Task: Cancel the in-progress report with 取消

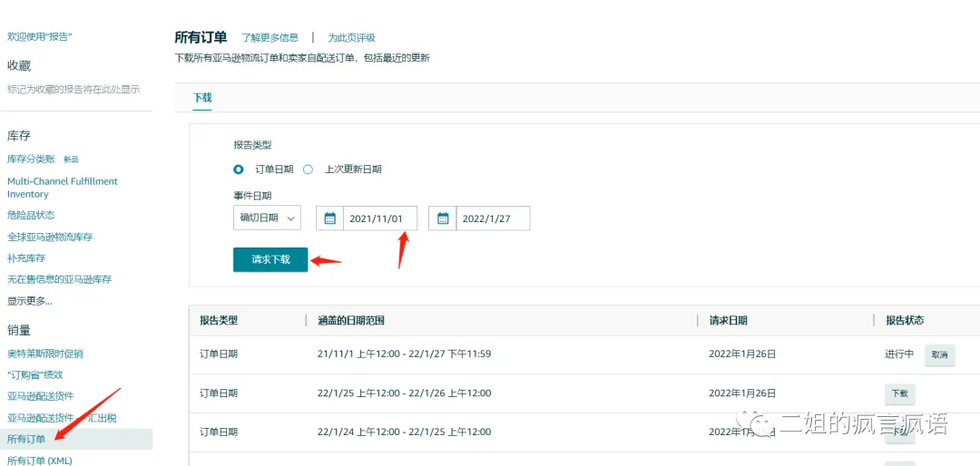Action: 939,354
